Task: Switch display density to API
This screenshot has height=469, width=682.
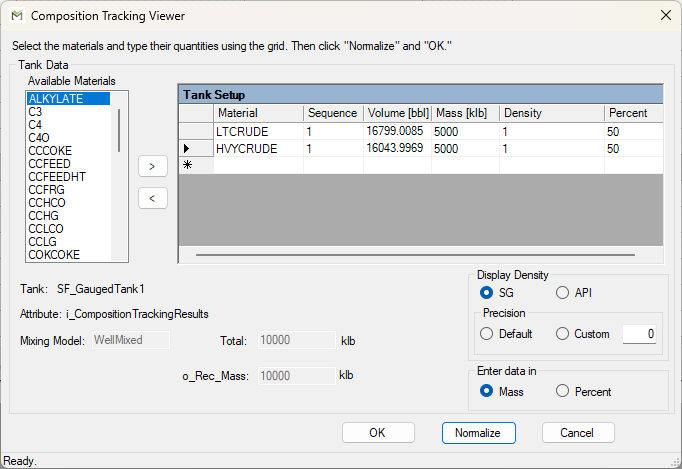Action: (562, 293)
